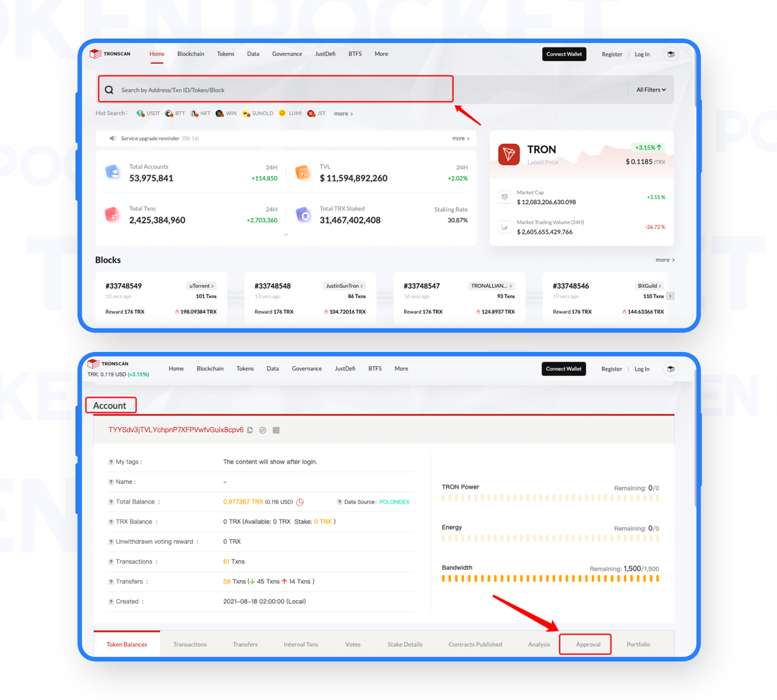Click the pie chart icon beside Total Balance

[x=300, y=502]
